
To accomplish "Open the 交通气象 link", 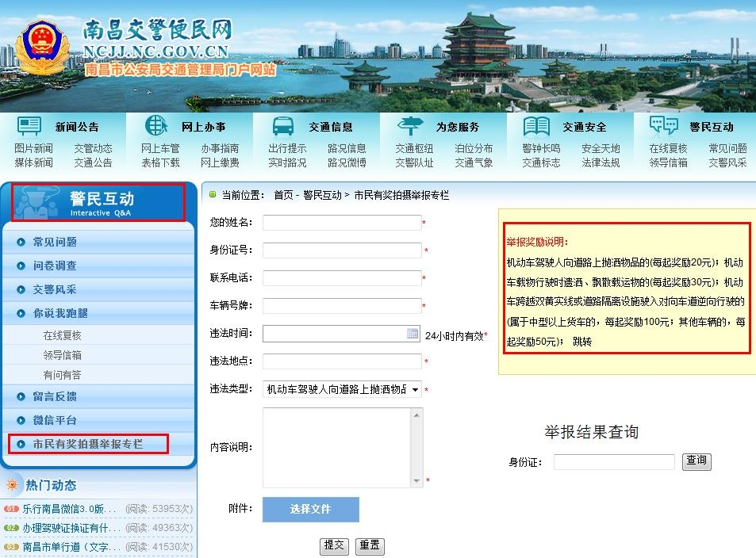I will click(474, 162).
